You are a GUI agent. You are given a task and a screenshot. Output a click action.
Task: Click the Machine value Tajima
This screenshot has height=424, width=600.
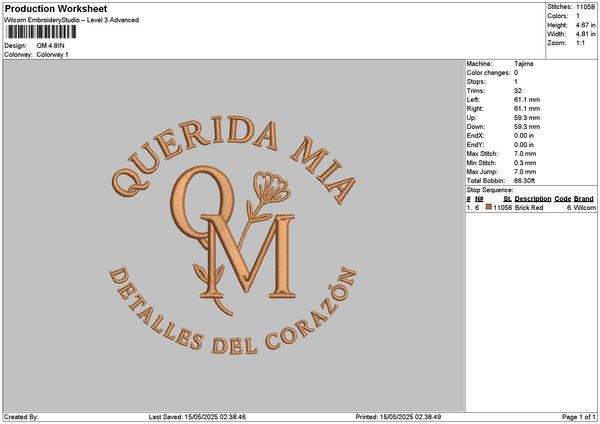pyautogui.click(x=523, y=64)
